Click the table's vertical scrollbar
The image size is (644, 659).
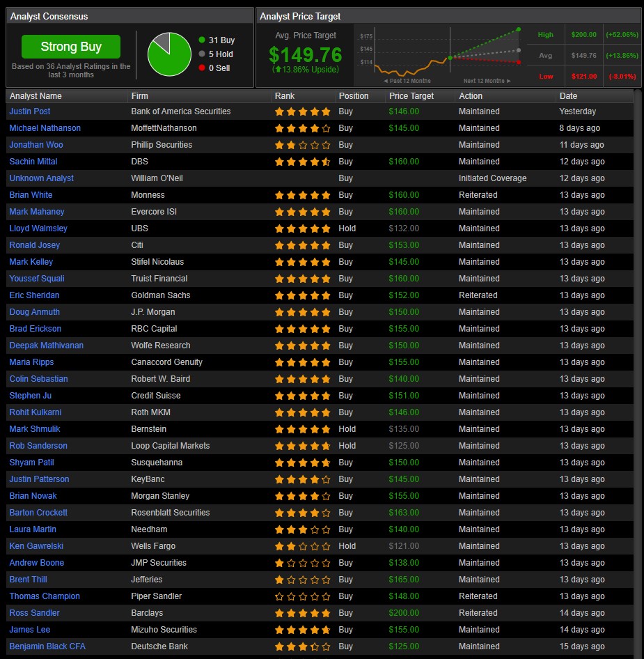(638, 374)
